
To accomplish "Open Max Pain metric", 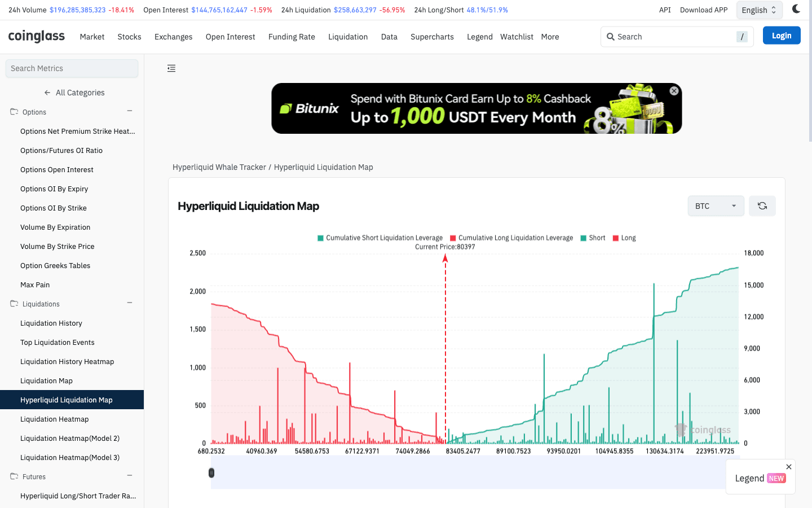I will (x=35, y=284).
